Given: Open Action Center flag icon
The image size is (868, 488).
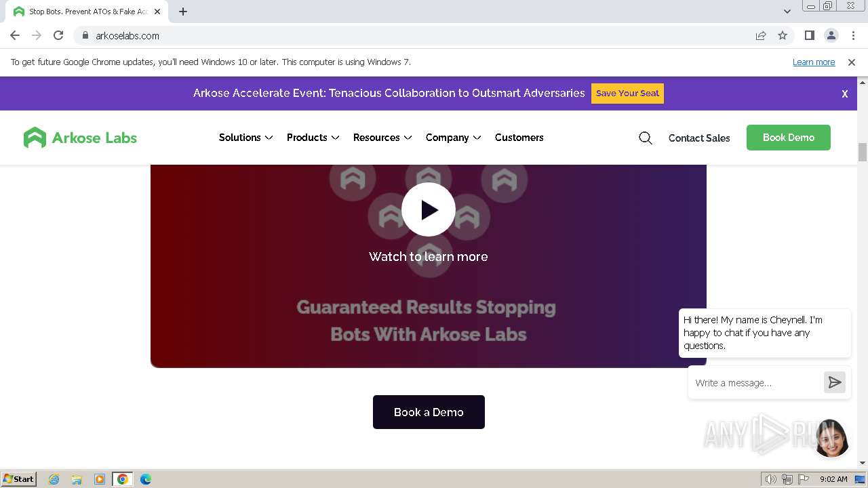Looking at the screenshot, I should click(804, 479).
